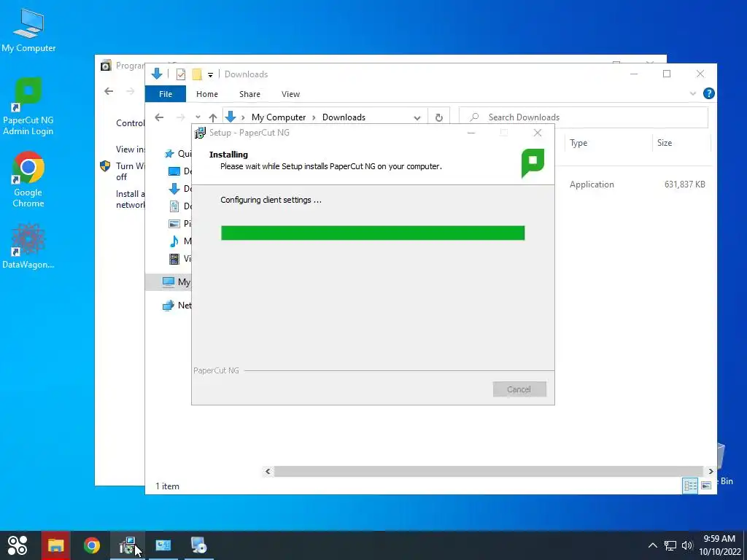Click the horizontal scrollbar in Downloads window
The width and height of the screenshot is (747, 560).
click(x=488, y=472)
